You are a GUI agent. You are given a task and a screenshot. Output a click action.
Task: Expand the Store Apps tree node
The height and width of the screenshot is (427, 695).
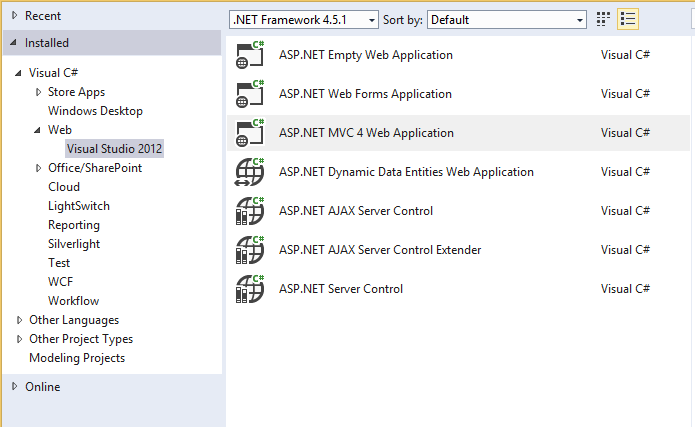click(39, 92)
